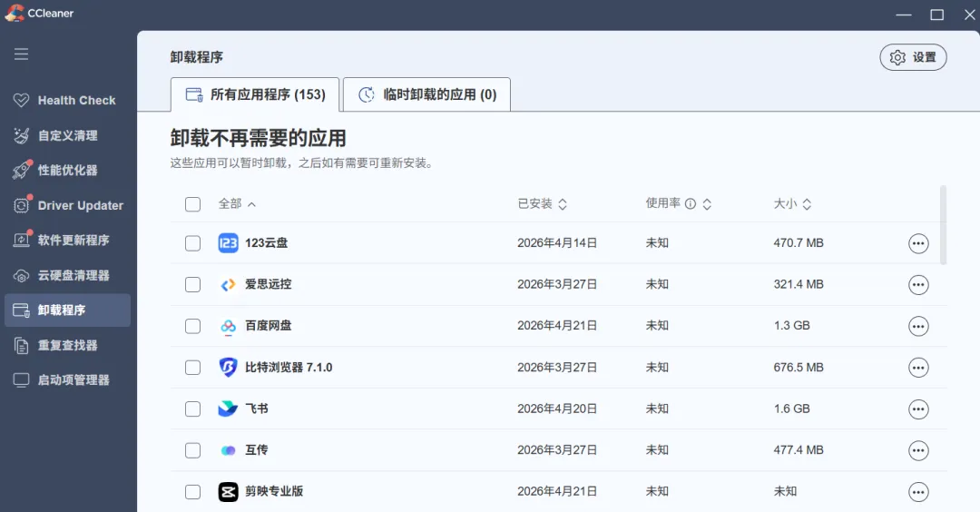Go to 软件更新程序 in the sidebar
The width and height of the screenshot is (980, 512).
coord(67,240)
